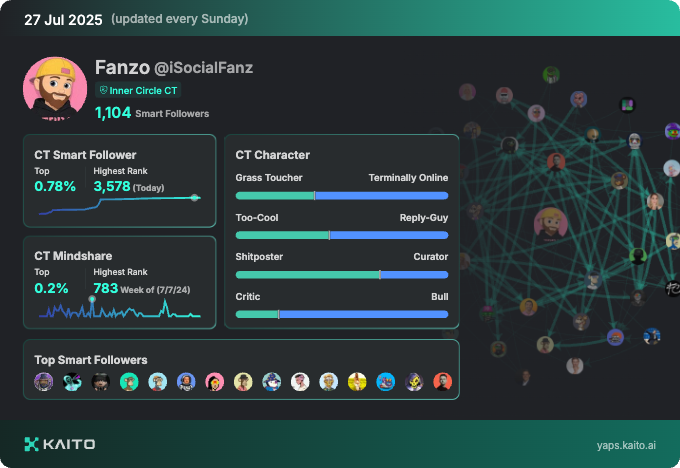Click the Kaito logo in footer
Image resolution: width=680 pixels, height=468 pixels.
(x=60, y=444)
